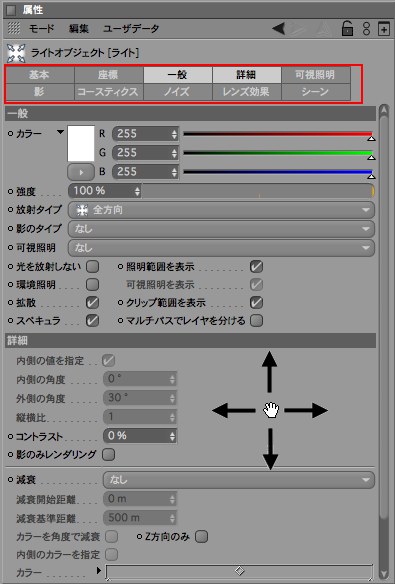
Task: Switch to the 可視照明 tab
Action: pos(315,75)
